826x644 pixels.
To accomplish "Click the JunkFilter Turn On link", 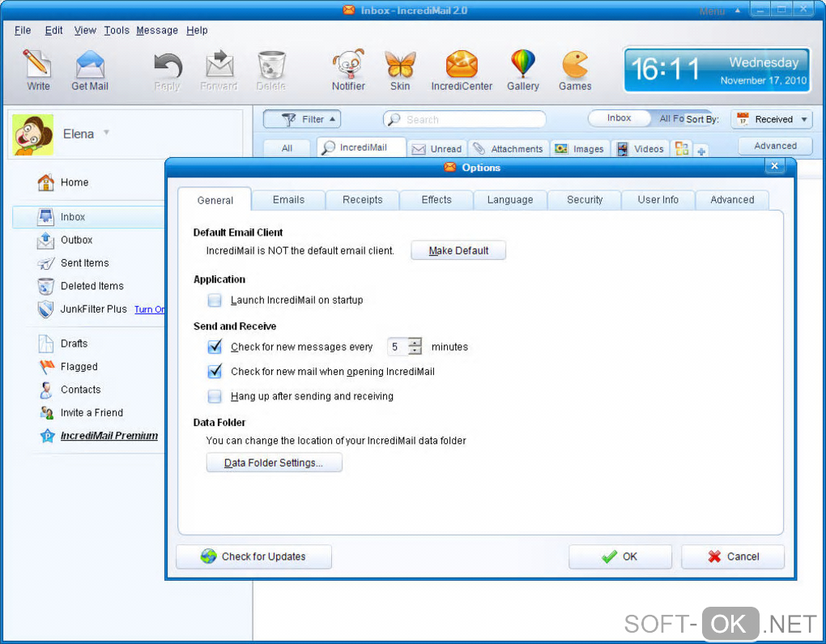I will [150, 309].
